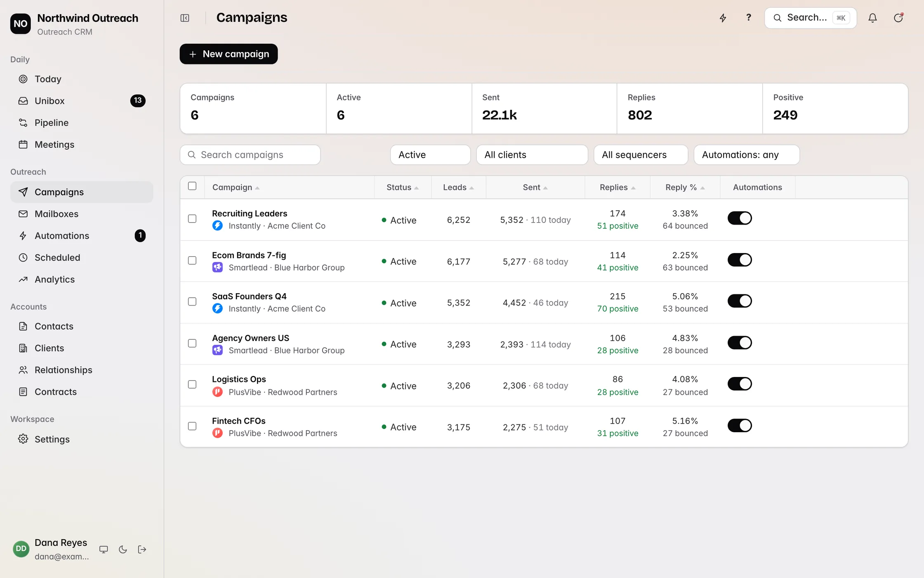Click the Instantly icon in Recruiting Leaders row

[x=217, y=226]
